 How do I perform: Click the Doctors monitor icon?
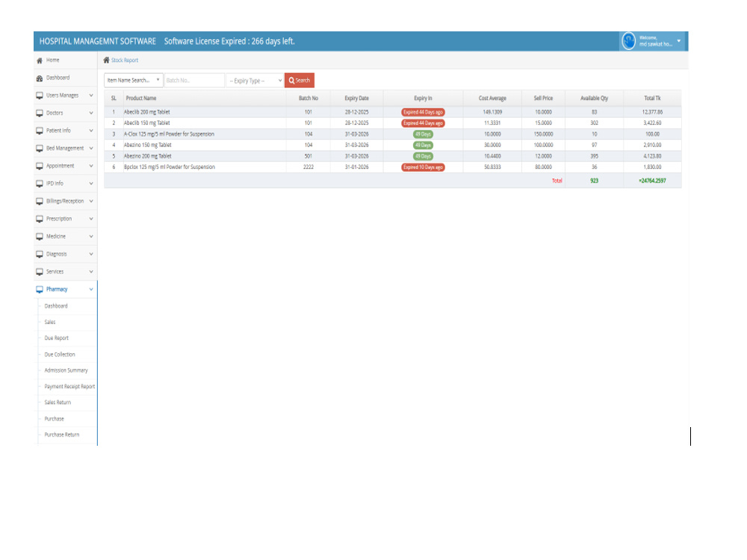40,113
